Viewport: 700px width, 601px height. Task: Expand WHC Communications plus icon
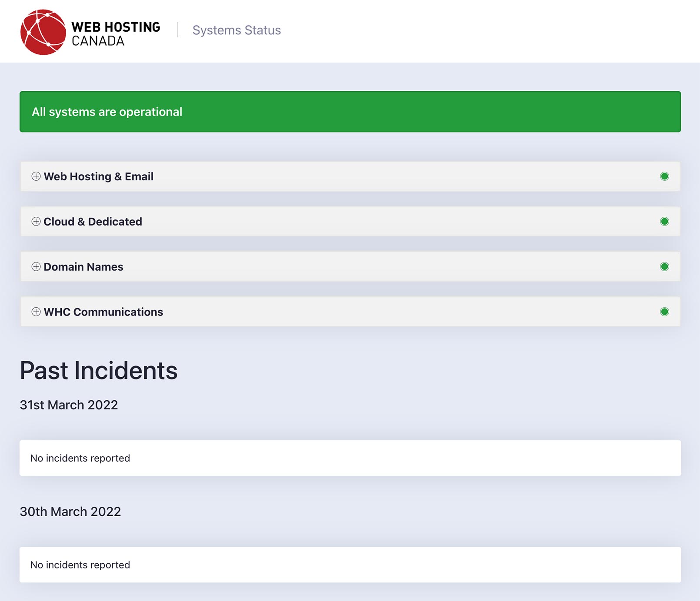coord(36,312)
